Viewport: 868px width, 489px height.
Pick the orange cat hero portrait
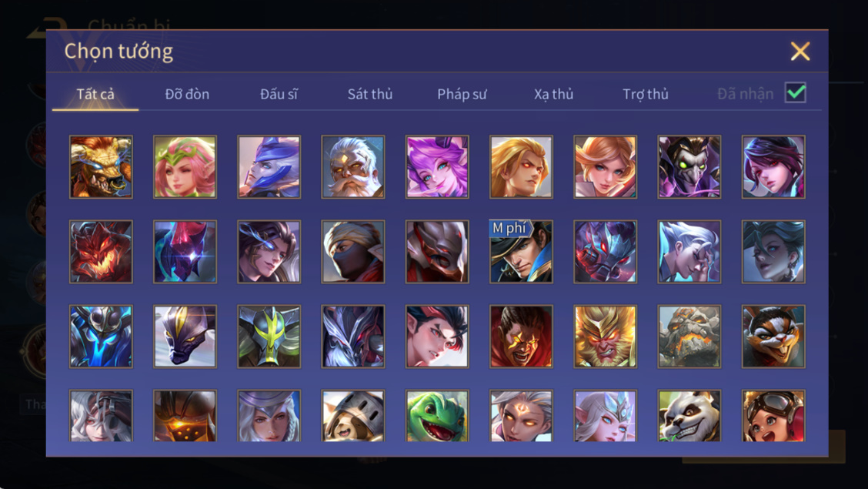773,337
